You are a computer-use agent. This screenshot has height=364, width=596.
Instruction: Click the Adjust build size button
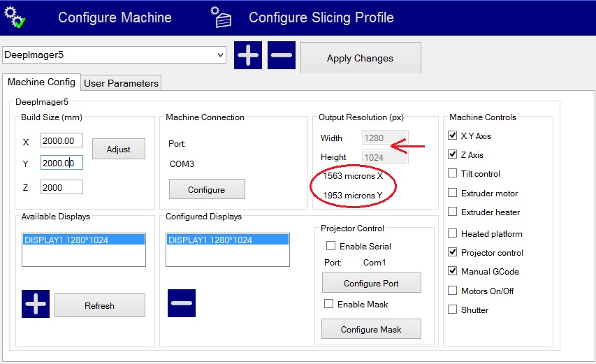tap(118, 149)
